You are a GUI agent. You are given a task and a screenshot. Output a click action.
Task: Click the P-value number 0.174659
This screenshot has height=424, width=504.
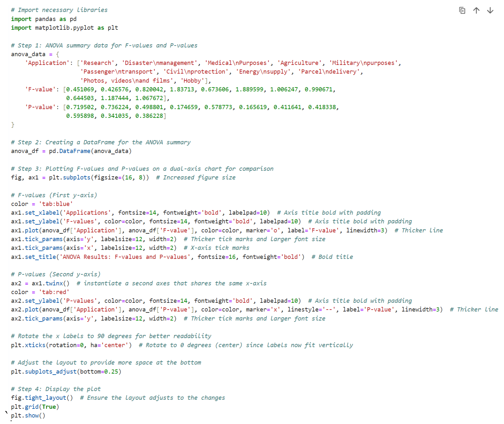[x=184, y=107]
